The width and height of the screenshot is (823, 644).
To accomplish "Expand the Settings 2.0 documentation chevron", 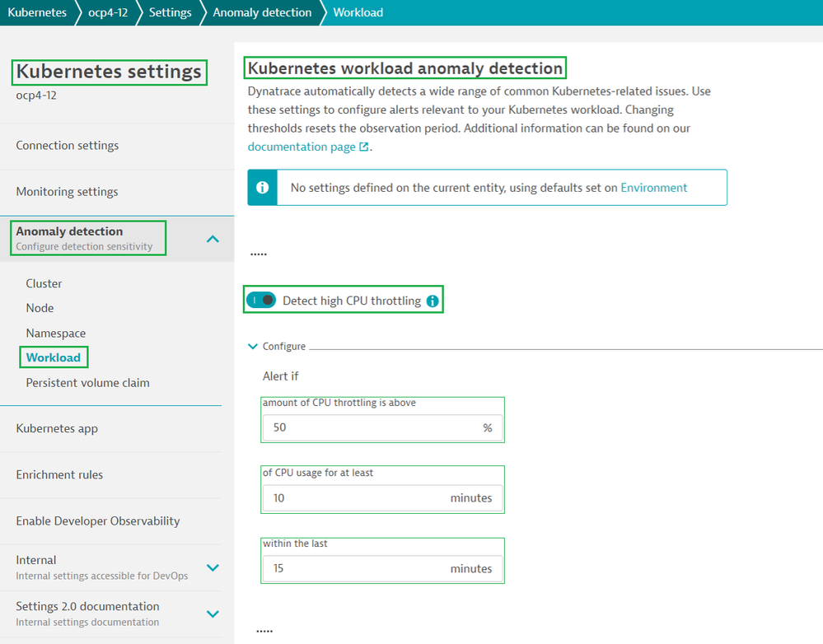I will (213, 614).
